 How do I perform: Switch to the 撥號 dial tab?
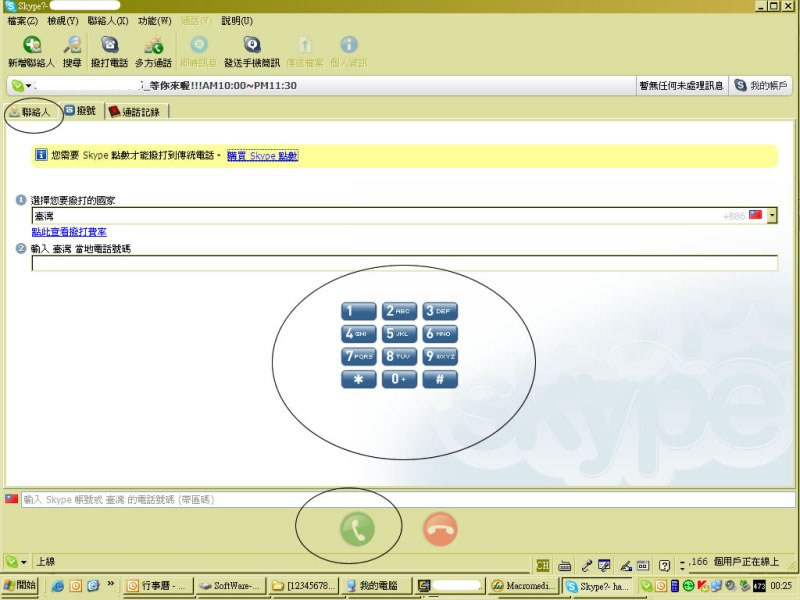click(x=81, y=111)
